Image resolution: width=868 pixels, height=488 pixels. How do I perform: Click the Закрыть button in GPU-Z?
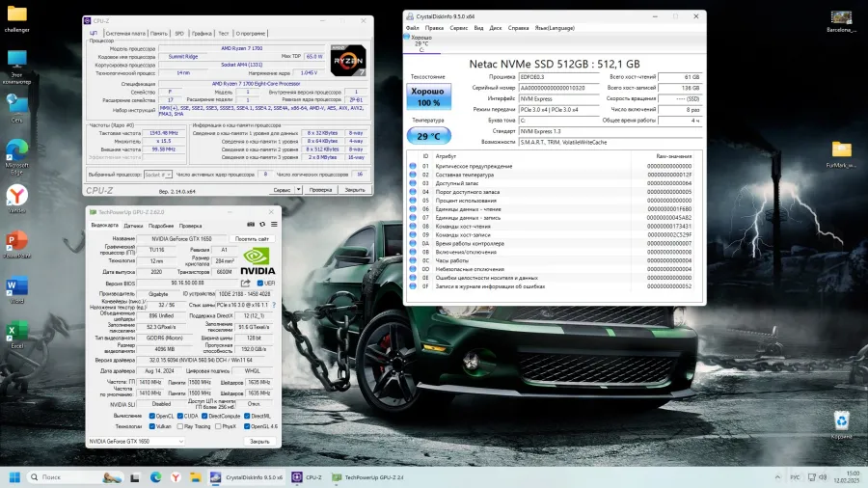pos(259,442)
